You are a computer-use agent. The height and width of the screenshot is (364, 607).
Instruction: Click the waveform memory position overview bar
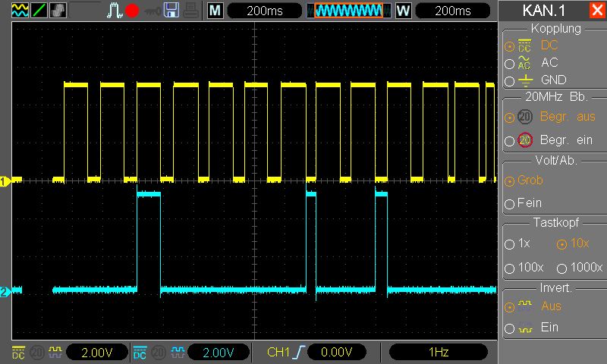[x=349, y=11]
